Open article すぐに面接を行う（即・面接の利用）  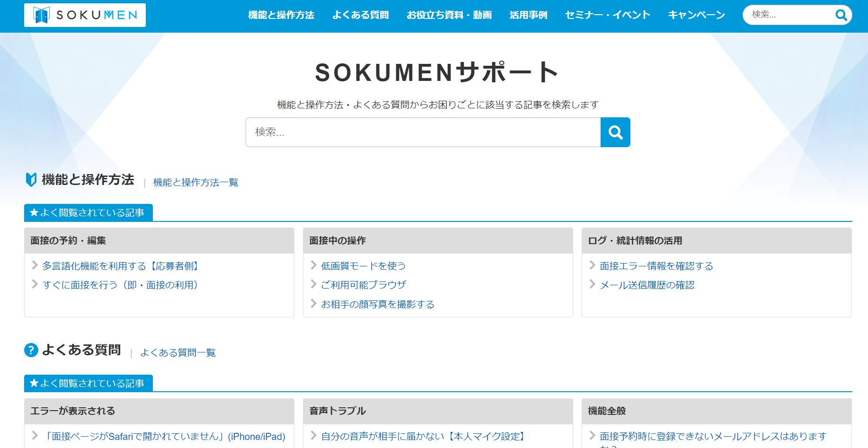pos(120,285)
